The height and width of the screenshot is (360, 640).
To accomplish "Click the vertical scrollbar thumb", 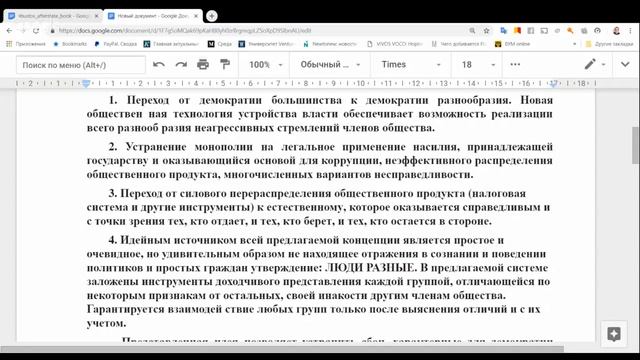I will pos(635,145).
